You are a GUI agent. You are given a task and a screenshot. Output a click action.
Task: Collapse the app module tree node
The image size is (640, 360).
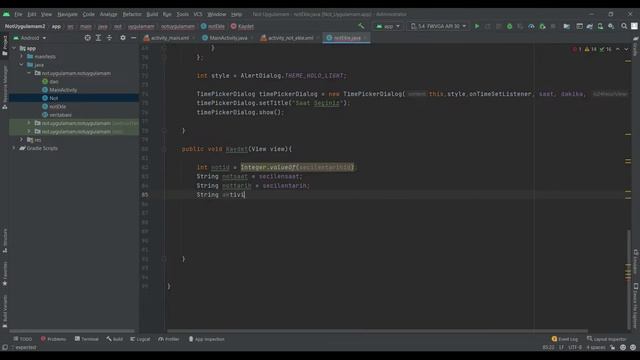14,48
